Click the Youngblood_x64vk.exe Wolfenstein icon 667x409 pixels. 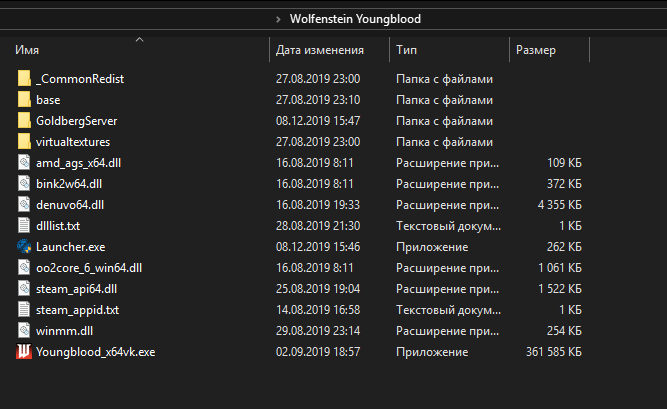(24, 352)
